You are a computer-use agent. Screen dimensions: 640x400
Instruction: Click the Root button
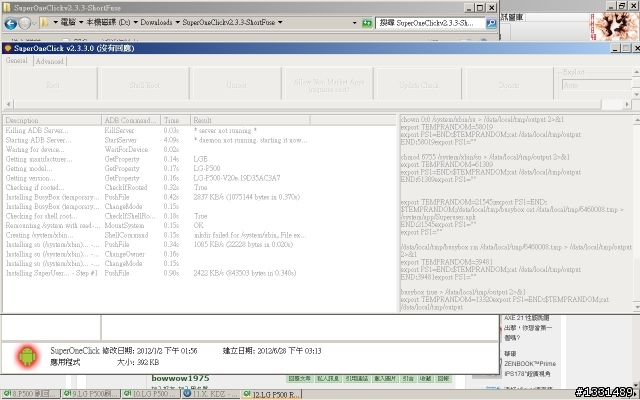tap(53, 85)
